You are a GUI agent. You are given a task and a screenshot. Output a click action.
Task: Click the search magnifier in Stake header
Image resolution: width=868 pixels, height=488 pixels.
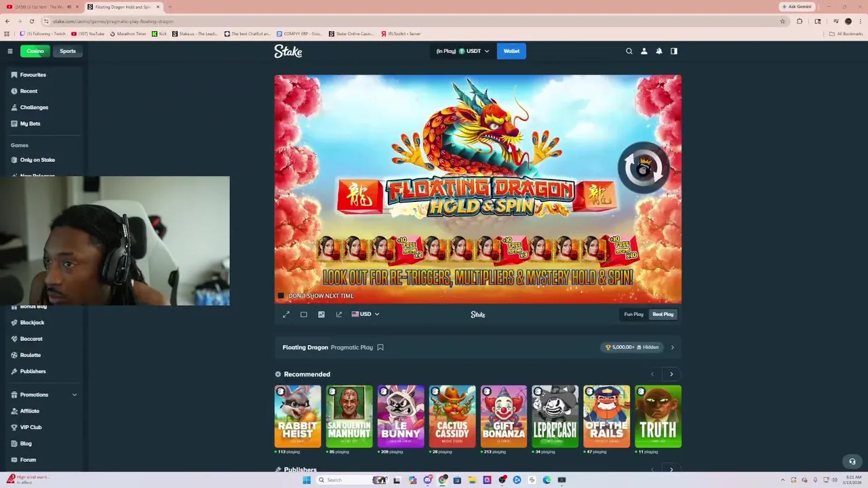click(x=629, y=51)
